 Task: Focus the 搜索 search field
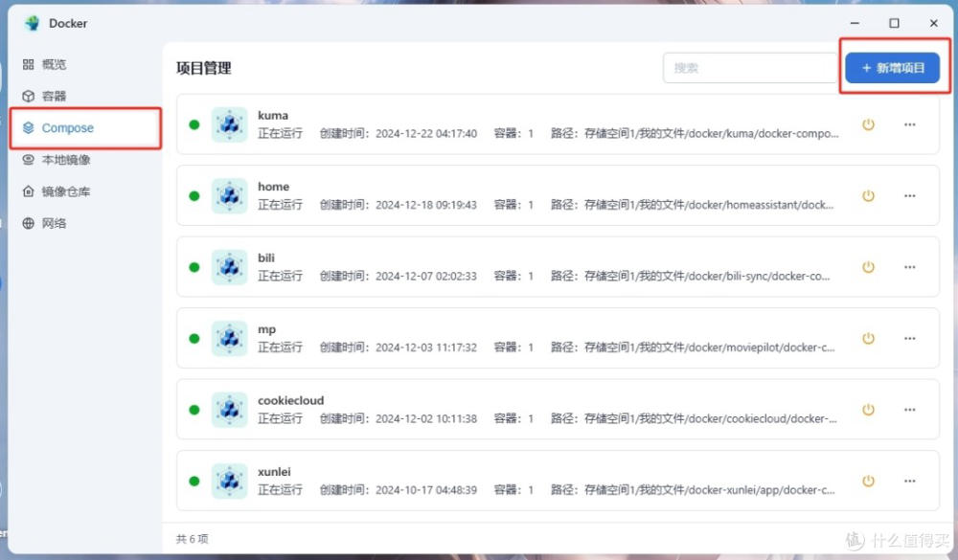[x=750, y=68]
